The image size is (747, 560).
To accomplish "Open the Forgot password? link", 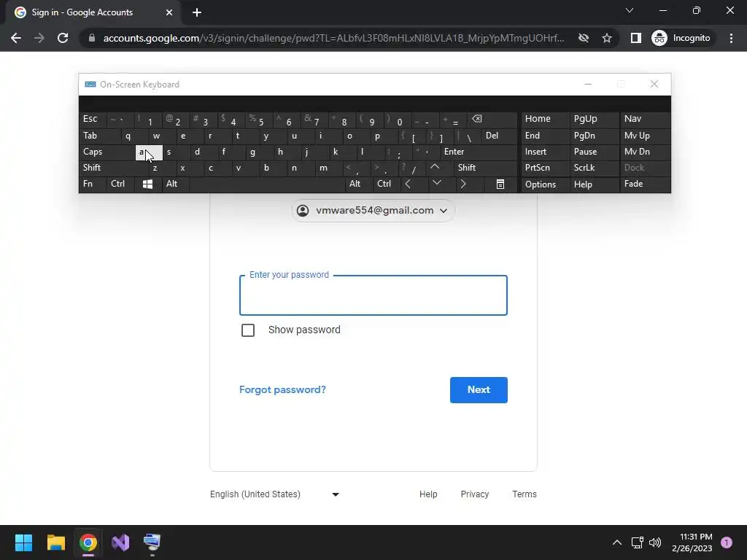I will pos(282,389).
